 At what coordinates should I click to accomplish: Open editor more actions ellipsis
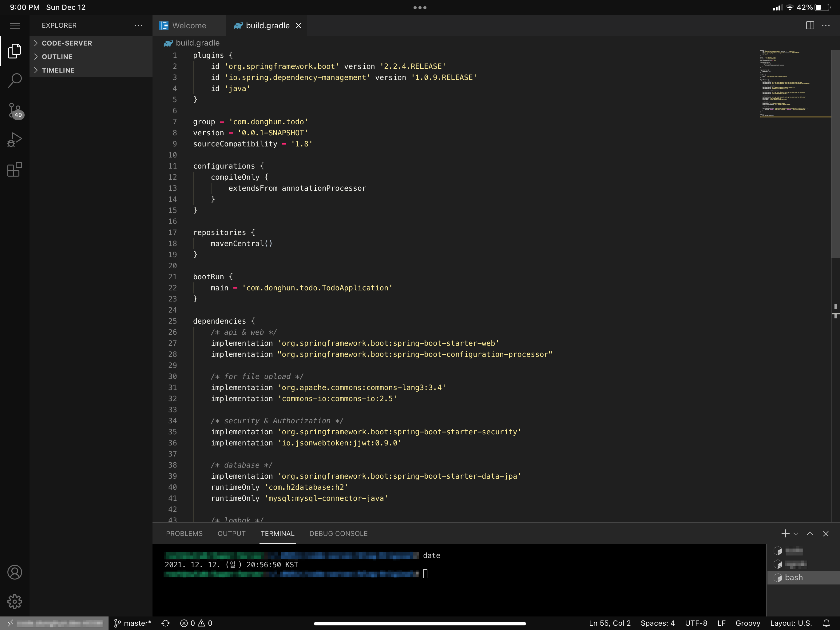[826, 26]
